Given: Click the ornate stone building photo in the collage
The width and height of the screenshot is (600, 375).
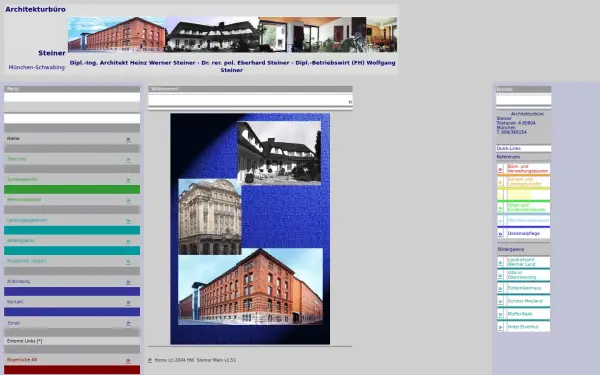Looking at the screenshot, I should 210,217.
